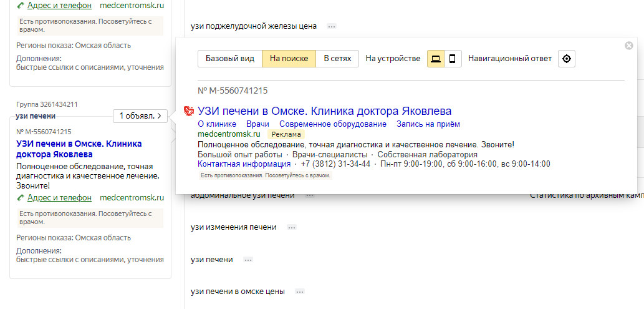Switch preview to desktop device icon
This screenshot has width=644, height=309.
click(x=436, y=59)
